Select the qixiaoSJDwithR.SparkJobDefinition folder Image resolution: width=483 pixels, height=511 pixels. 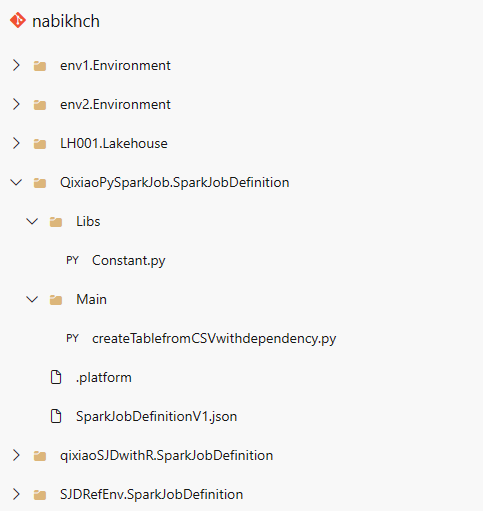coord(167,455)
